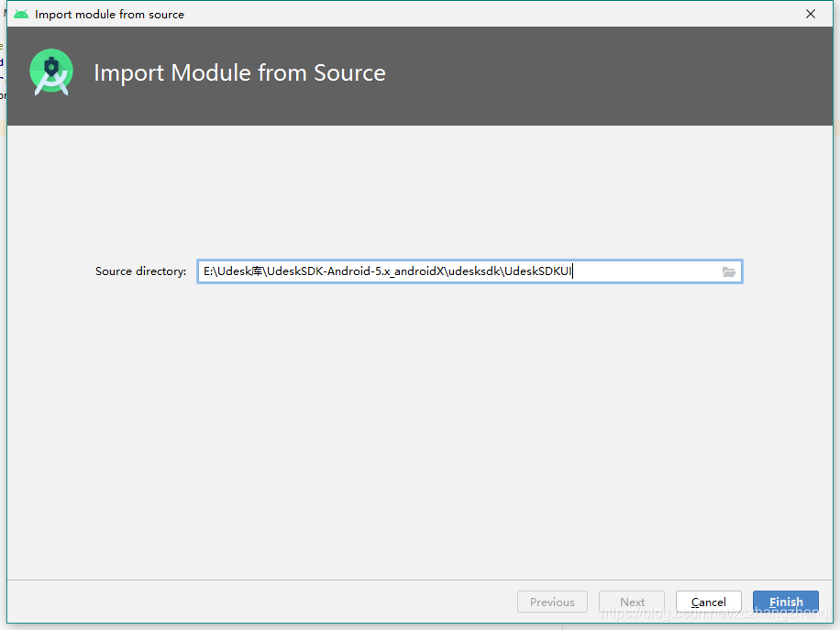Click the folder browse icon in Source directory field
This screenshot has width=840, height=630.
(728, 271)
